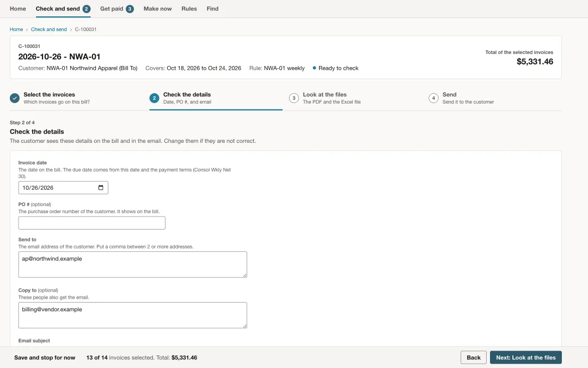Click the C-100031 breadcrumb text
The width and height of the screenshot is (588, 368).
tap(85, 29)
